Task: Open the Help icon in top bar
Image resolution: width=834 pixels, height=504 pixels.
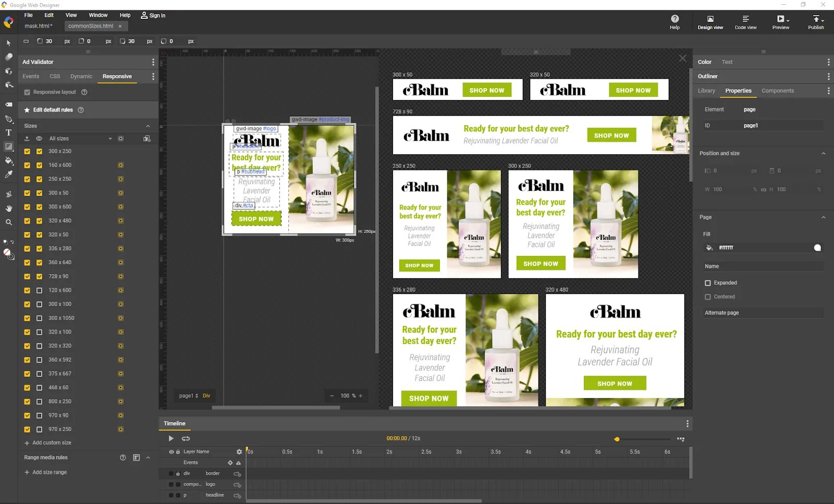Action: click(674, 19)
